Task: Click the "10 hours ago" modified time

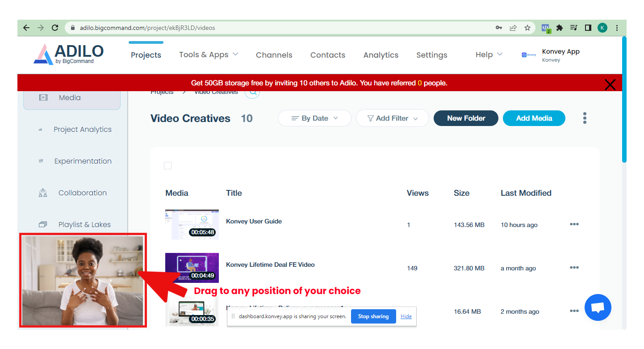Action: [x=519, y=225]
